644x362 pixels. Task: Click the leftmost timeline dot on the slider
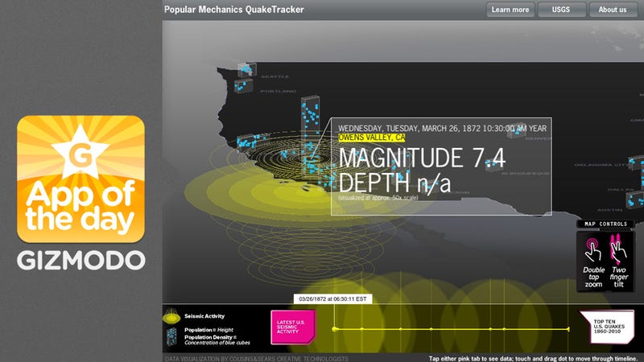pyautogui.click(x=335, y=329)
